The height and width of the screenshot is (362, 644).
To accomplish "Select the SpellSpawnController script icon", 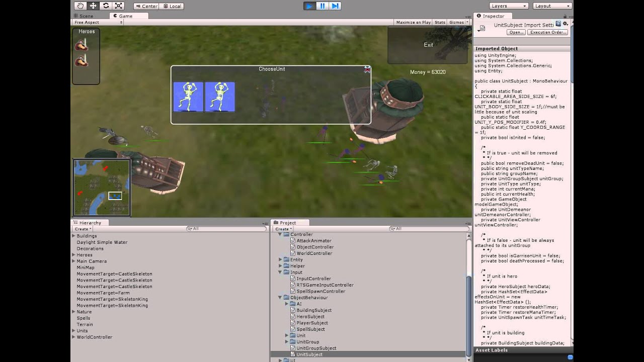I will (293, 291).
